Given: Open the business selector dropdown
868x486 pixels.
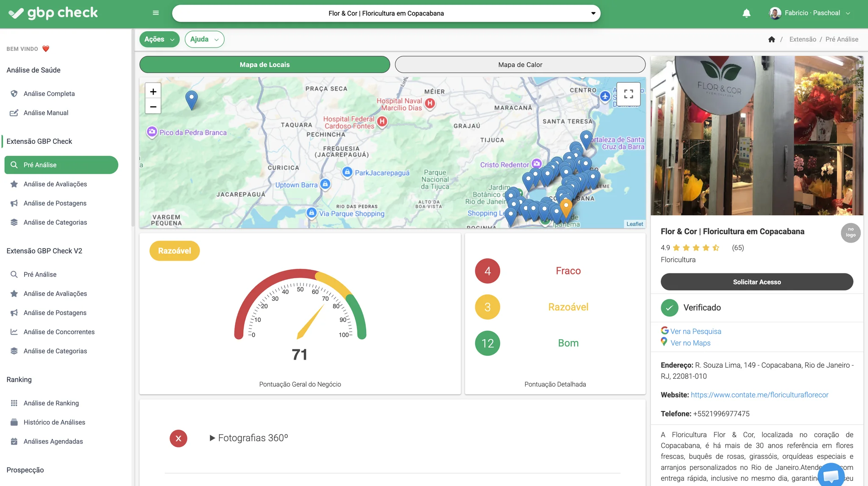Looking at the screenshot, I should [x=386, y=13].
